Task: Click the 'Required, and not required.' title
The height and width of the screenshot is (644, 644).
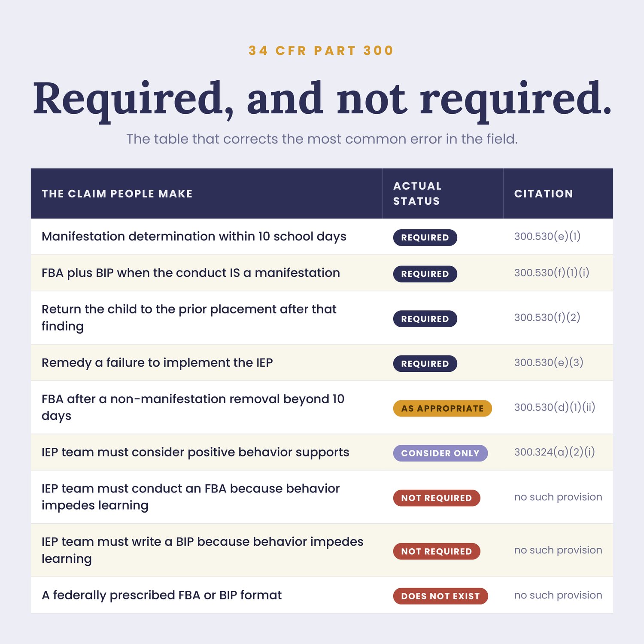Action: [322, 100]
